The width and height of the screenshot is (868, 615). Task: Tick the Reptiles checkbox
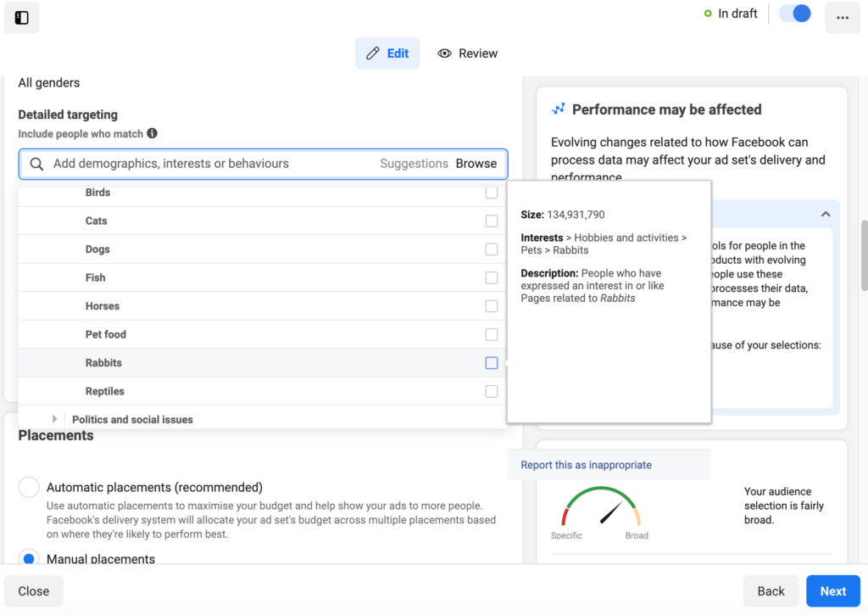click(x=492, y=391)
